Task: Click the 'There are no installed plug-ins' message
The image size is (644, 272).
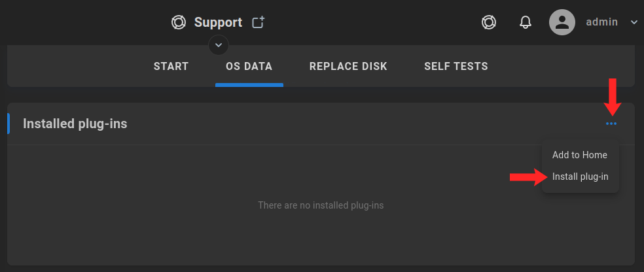Action: coord(321,205)
